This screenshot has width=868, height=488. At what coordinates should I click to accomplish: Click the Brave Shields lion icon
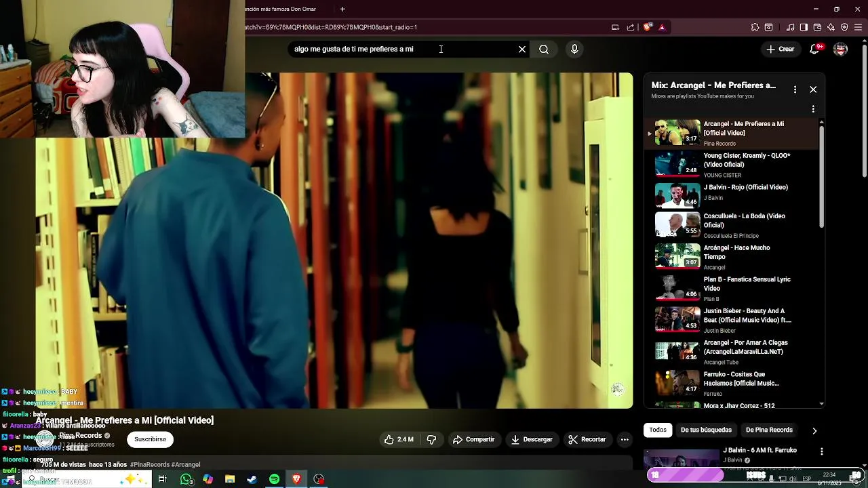[x=648, y=27]
